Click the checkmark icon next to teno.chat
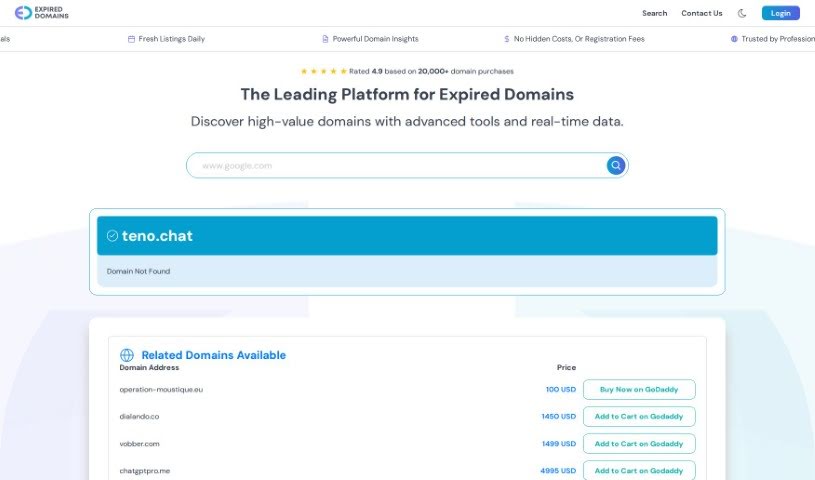815x480 pixels. point(112,236)
